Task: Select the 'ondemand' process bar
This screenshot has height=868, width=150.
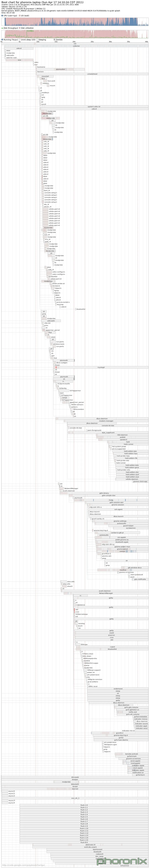Action: point(118,688)
